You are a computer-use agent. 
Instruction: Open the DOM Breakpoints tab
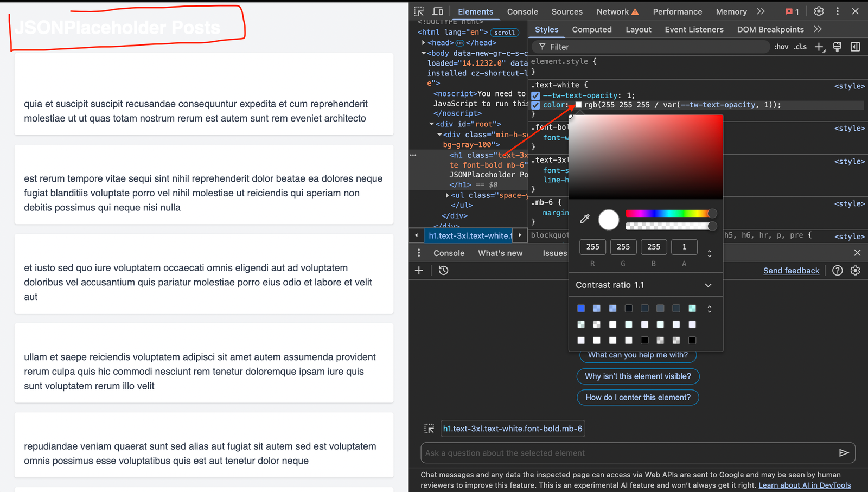770,29
